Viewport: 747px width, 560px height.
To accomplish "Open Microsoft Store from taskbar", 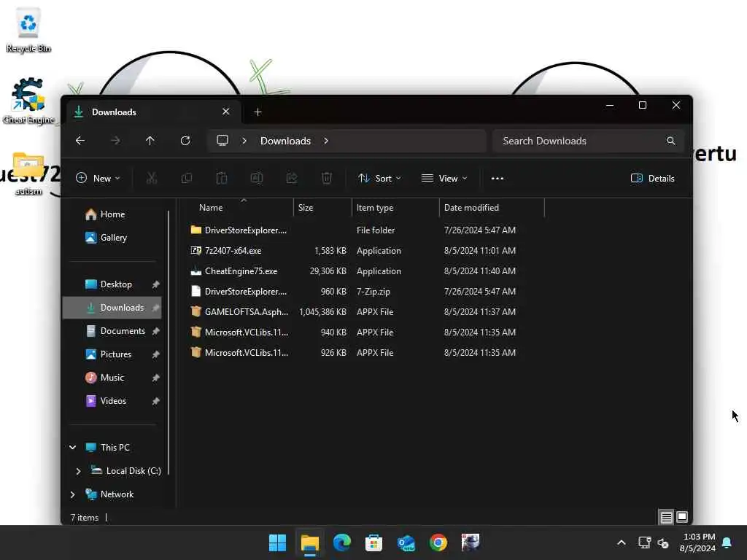I will pyautogui.click(x=373, y=542).
